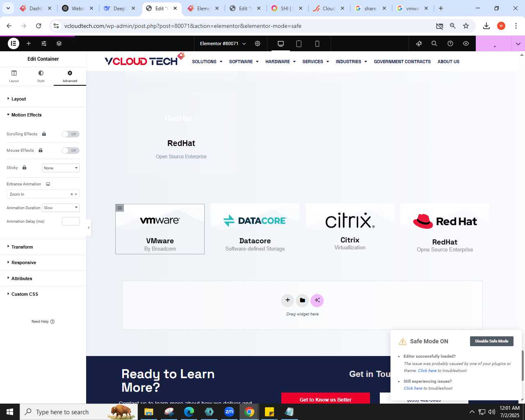Select the Citrix logo card
Screen dimensions: 525x420
(350, 229)
